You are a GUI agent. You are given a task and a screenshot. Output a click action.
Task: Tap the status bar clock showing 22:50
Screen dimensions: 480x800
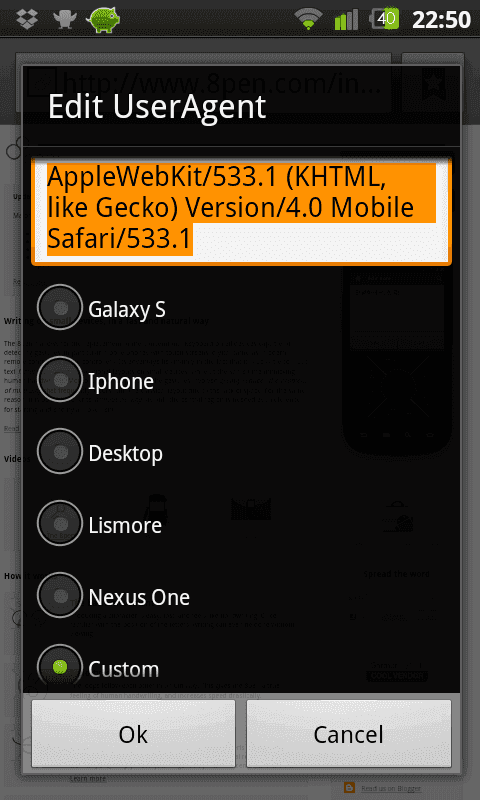441,19
